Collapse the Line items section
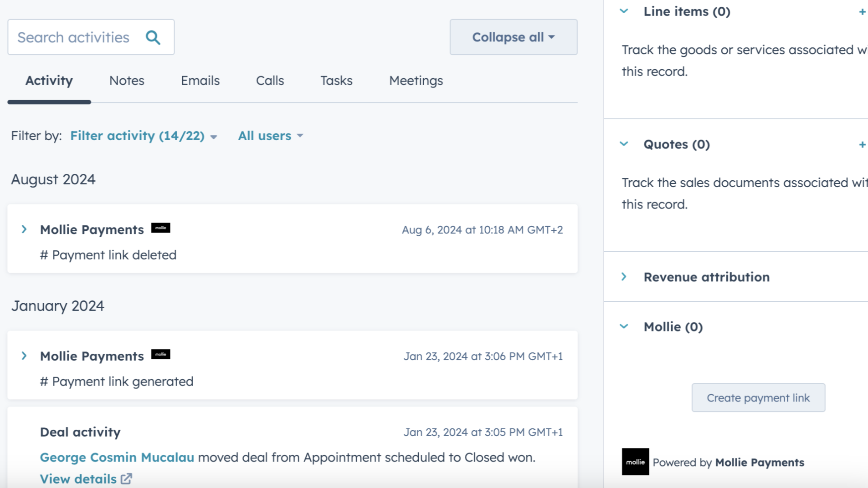 coord(624,11)
